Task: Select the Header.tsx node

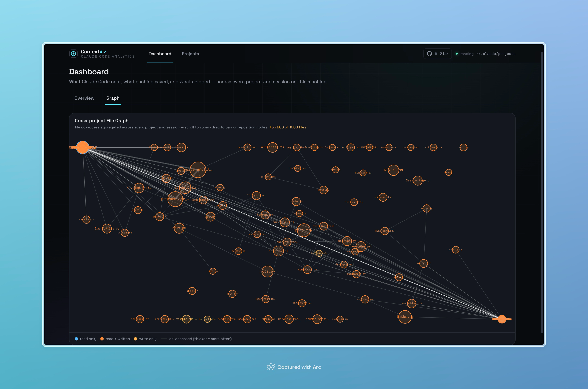Action: point(278,251)
